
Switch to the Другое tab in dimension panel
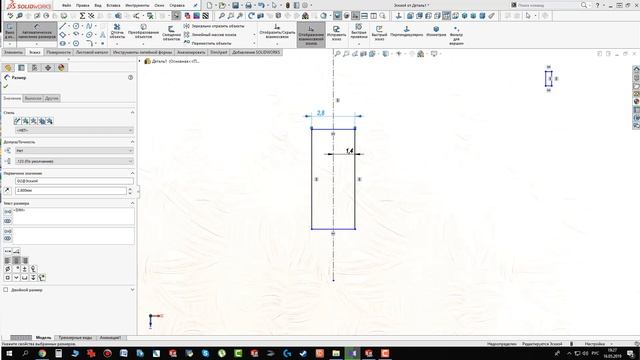(x=52, y=98)
